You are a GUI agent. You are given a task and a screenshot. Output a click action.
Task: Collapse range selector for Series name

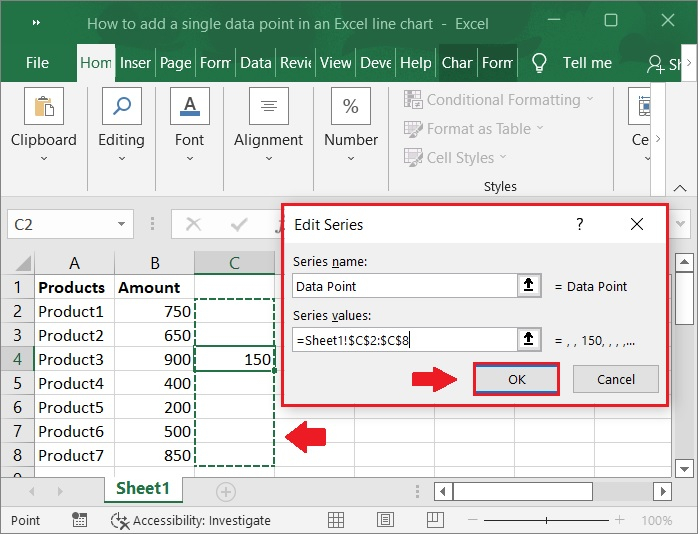click(x=529, y=285)
